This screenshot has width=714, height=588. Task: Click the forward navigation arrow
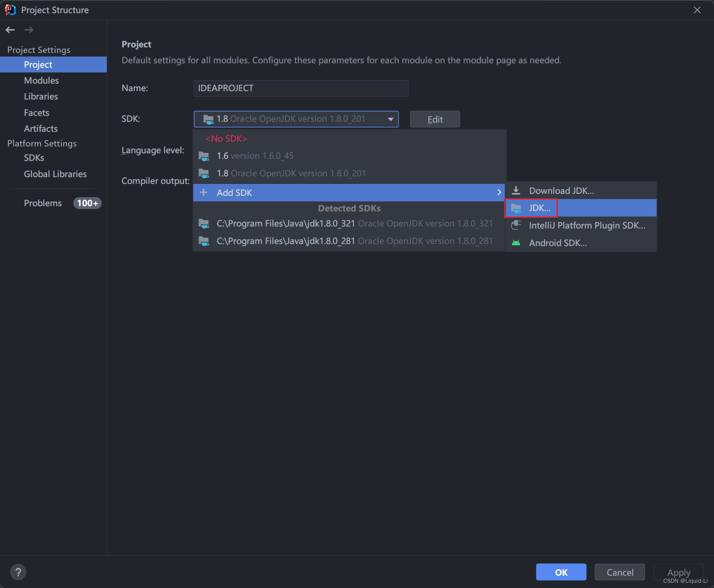pos(29,30)
